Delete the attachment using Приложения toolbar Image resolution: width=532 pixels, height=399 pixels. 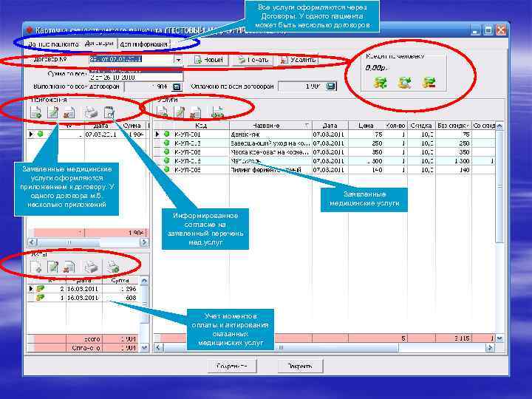tap(69, 112)
